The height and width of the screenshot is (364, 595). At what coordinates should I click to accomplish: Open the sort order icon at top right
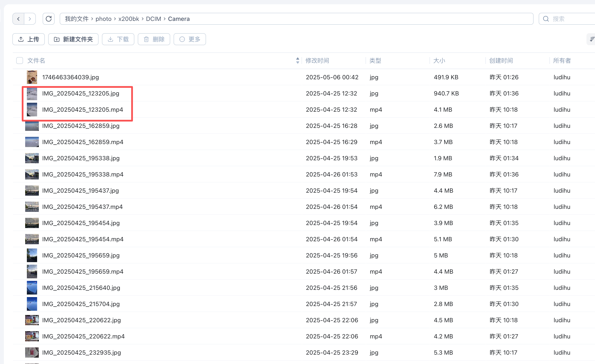coord(592,39)
